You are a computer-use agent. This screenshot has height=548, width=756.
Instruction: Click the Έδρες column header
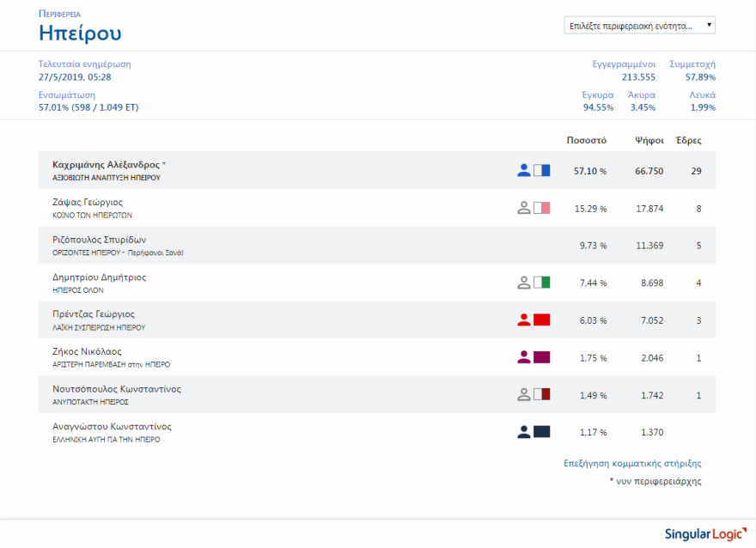[688, 139]
